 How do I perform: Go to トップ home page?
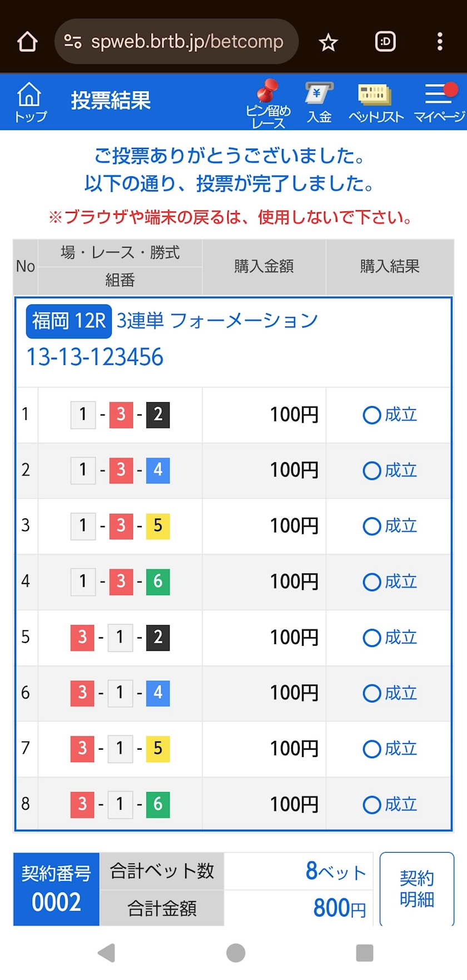[30, 102]
